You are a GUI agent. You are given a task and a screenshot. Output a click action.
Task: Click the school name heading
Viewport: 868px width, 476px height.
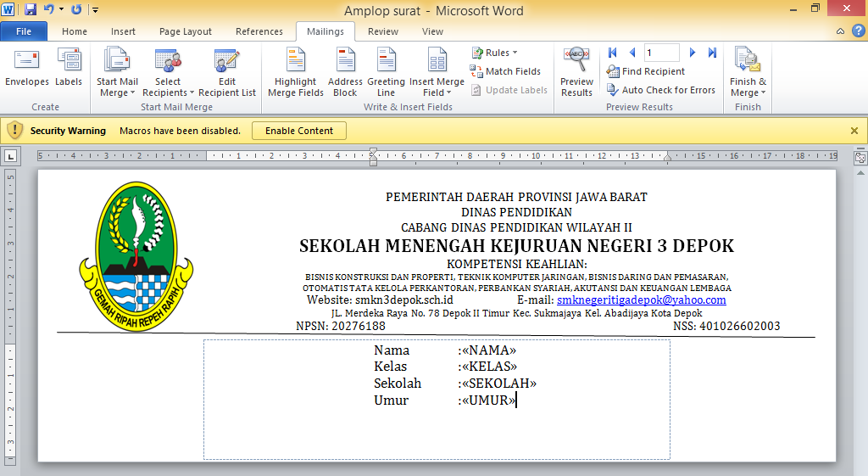(516, 245)
